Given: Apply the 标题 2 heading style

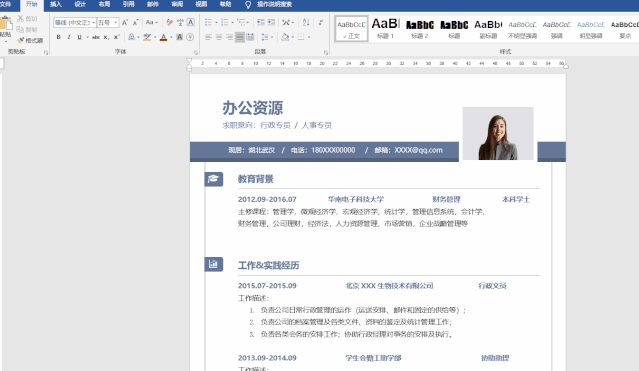Looking at the screenshot, I should coord(420,29).
